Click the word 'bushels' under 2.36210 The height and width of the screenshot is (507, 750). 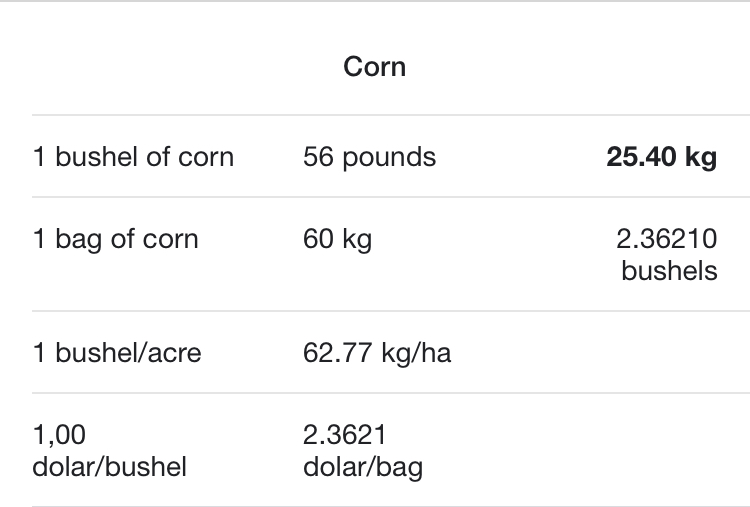click(669, 271)
